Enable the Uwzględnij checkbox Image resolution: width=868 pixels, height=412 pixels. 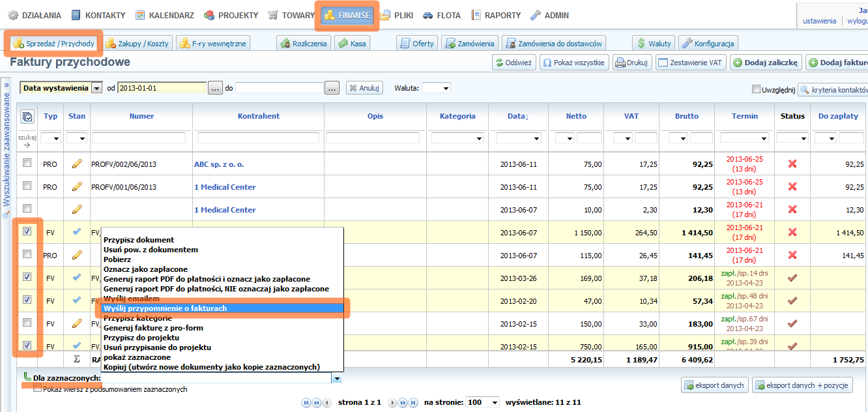[x=756, y=89]
